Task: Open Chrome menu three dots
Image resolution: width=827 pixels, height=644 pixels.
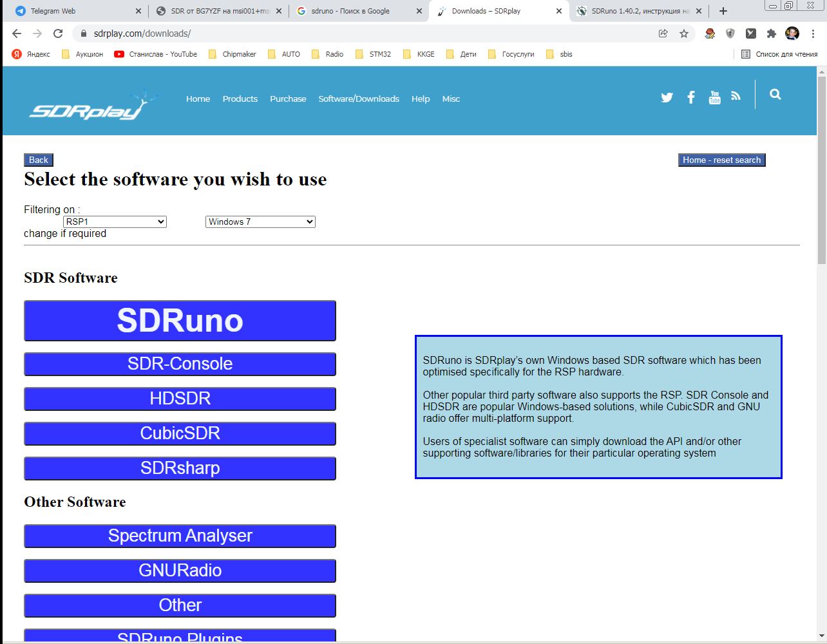Action: click(813, 33)
